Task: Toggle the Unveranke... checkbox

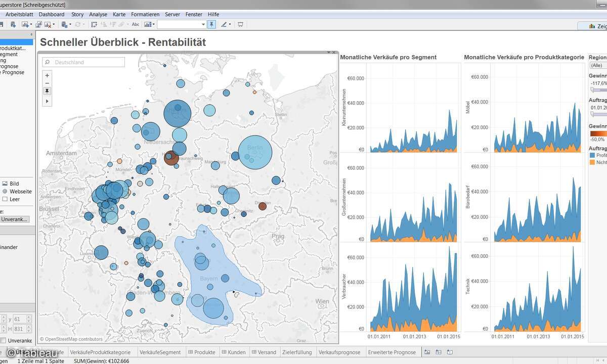Action: point(3,341)
